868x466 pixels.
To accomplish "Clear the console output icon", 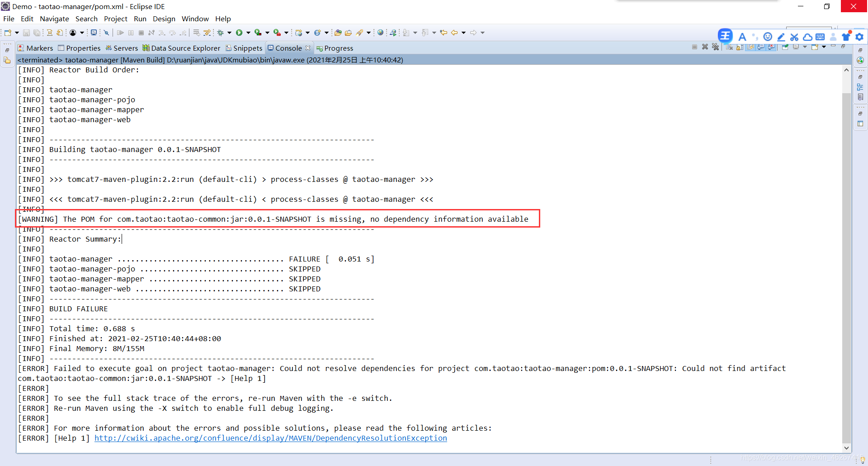I will tap(729, 47).
